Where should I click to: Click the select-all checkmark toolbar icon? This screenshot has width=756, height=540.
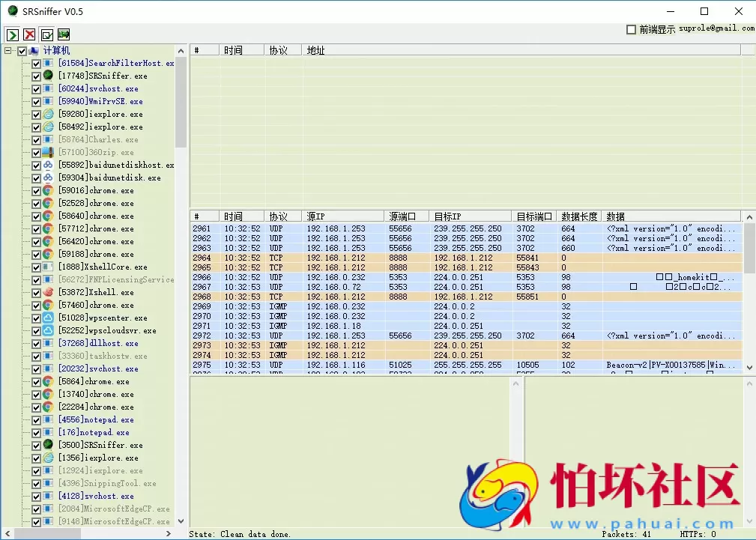[46, 34]
